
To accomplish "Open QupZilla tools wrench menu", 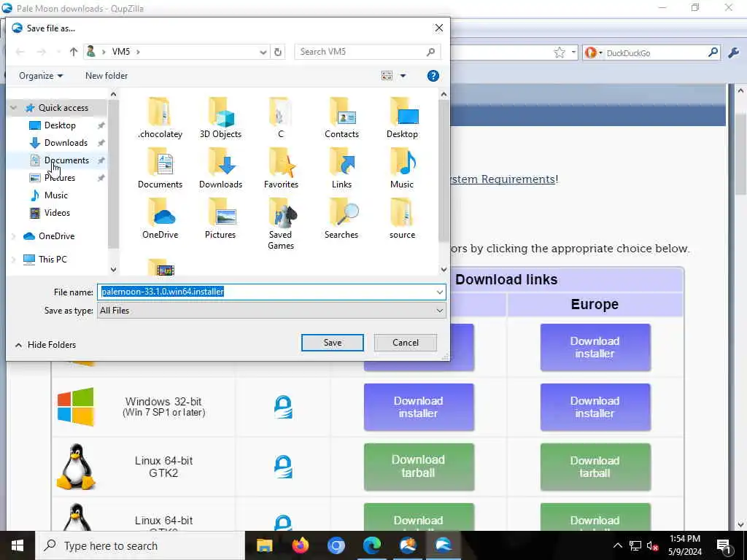I will tap(734, 52).
